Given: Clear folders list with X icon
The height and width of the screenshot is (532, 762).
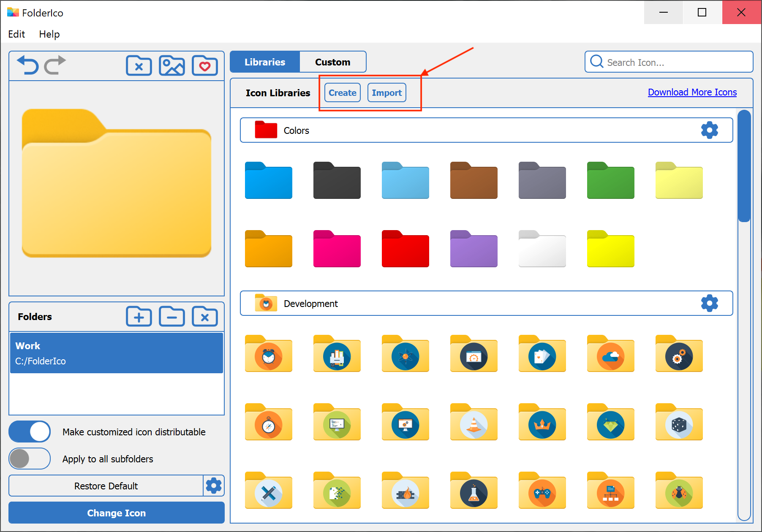Looking at the screenshot, I should 204,317.
